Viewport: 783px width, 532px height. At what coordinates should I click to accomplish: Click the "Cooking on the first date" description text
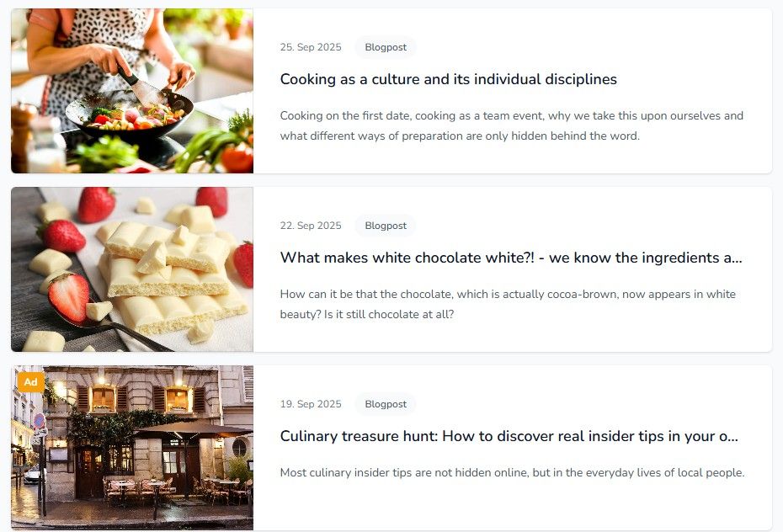click(512, 125)
